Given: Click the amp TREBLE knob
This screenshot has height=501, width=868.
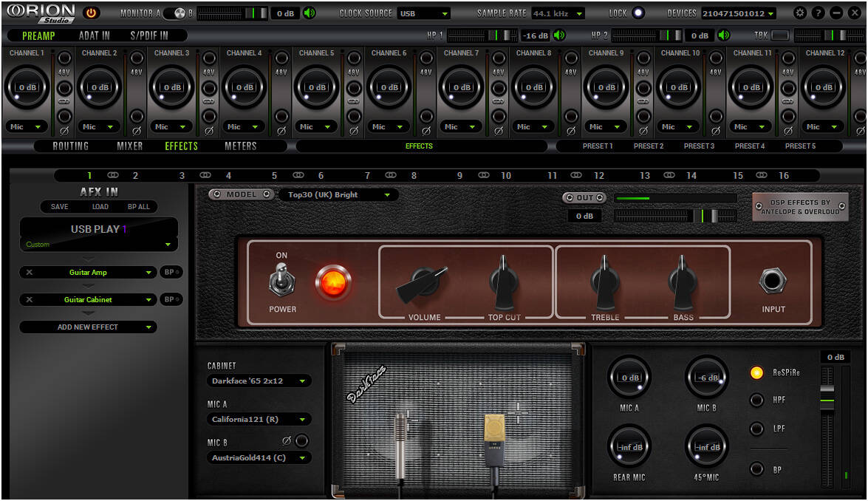Looking at the screenshot, I should point(604,282).
